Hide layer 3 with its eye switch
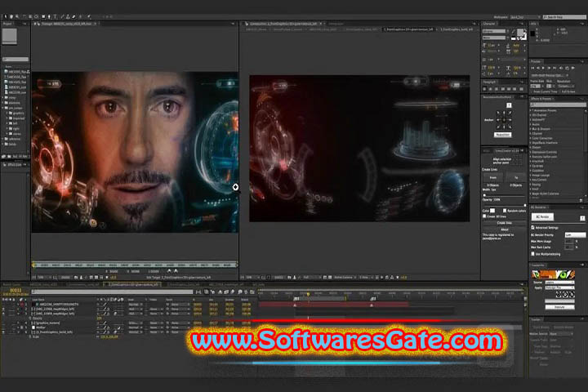 (x=3, y=314)
